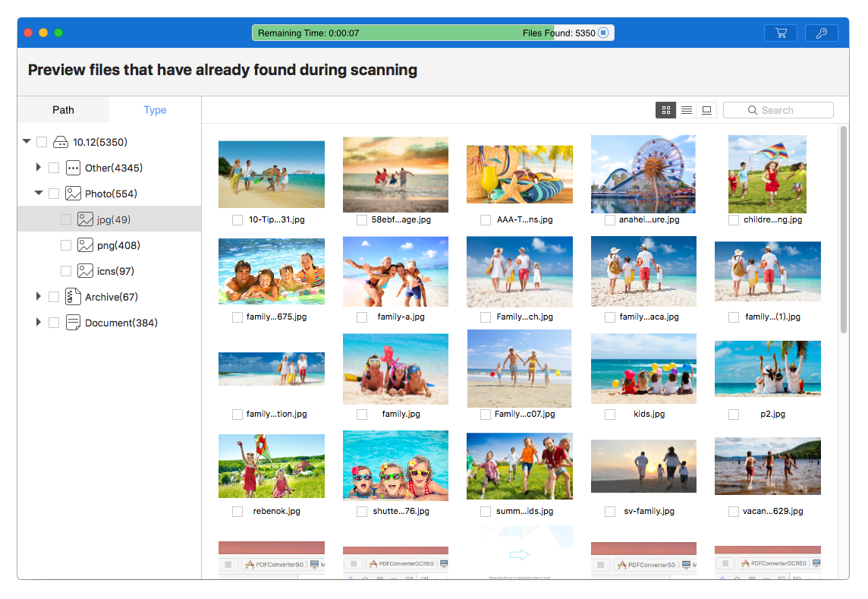
Task: Select the Archive category icon
Action: pos(74,297)
